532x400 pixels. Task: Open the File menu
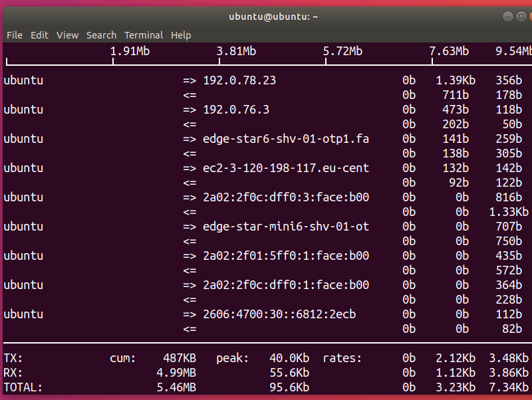tap(14, 35)
